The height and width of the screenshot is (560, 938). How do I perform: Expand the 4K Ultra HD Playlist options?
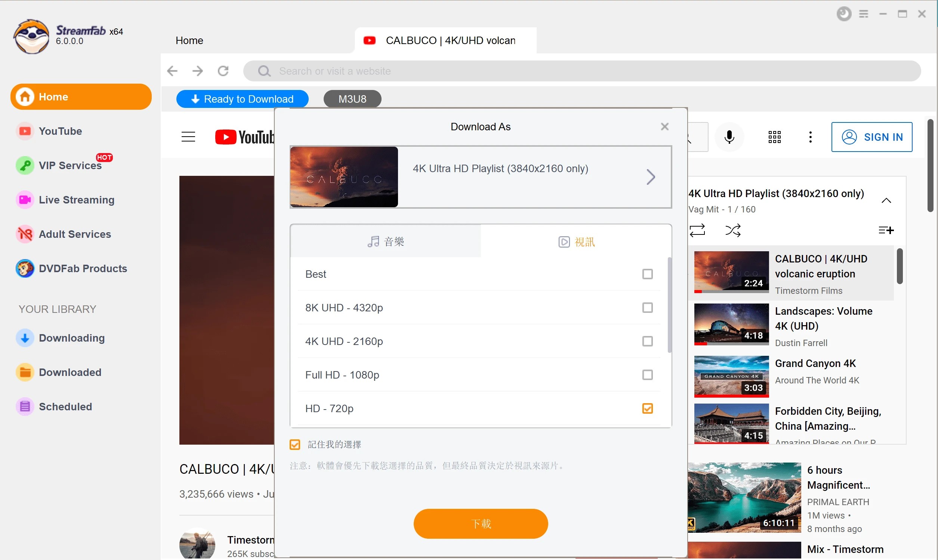pyautogui.click(x=651, y=176)
